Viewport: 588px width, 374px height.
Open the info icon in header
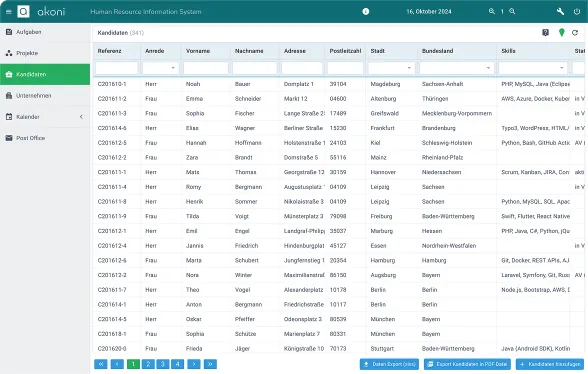(x=366, y=12)
